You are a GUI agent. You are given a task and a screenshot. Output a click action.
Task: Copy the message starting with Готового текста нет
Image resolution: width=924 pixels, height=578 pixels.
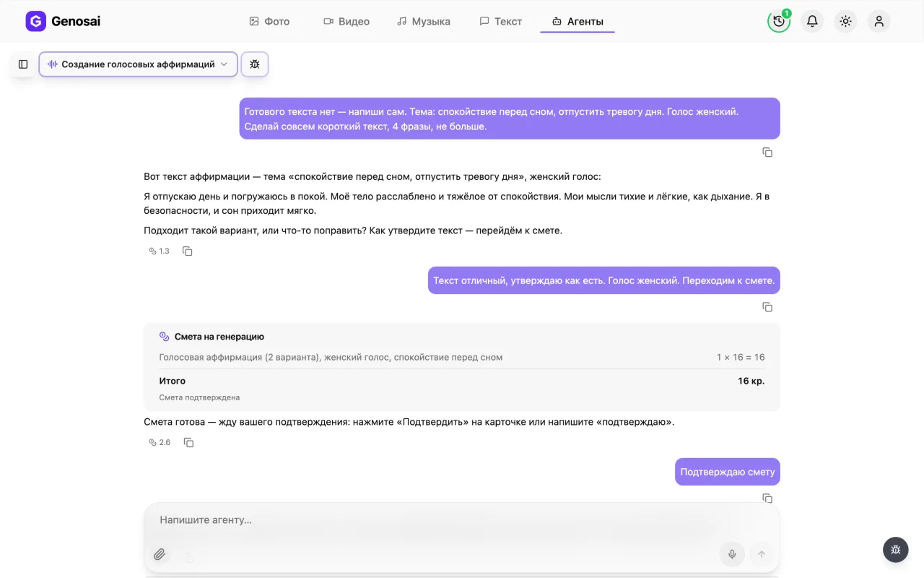pyautogui.click(x=767, y=152)
